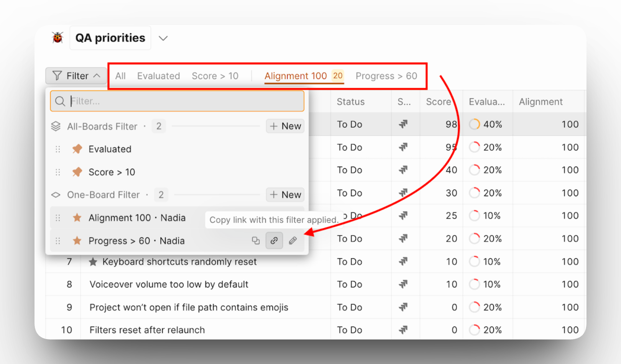Collapse the Filter dropdown button

(76, 76)
